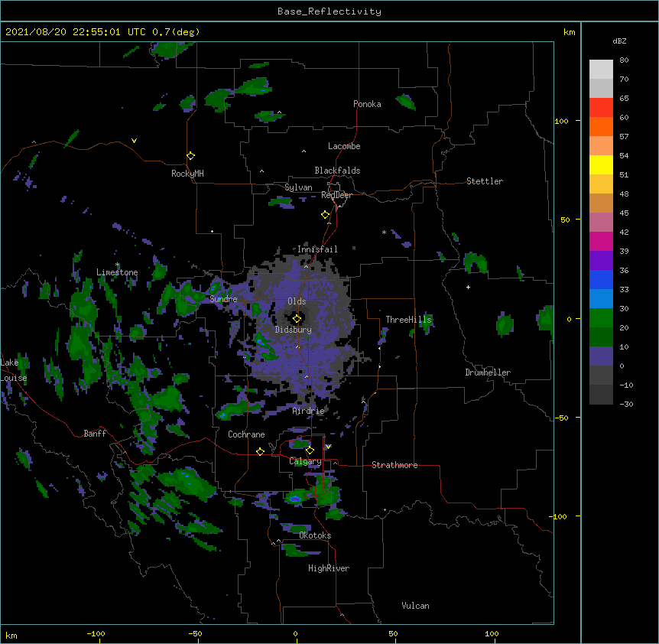Select the Okotoks label

(x=315, y=535)
